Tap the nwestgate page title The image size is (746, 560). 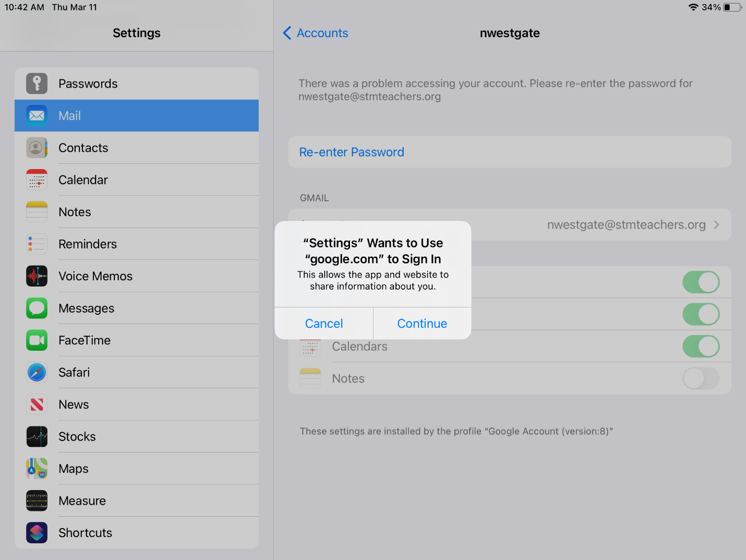510,33
